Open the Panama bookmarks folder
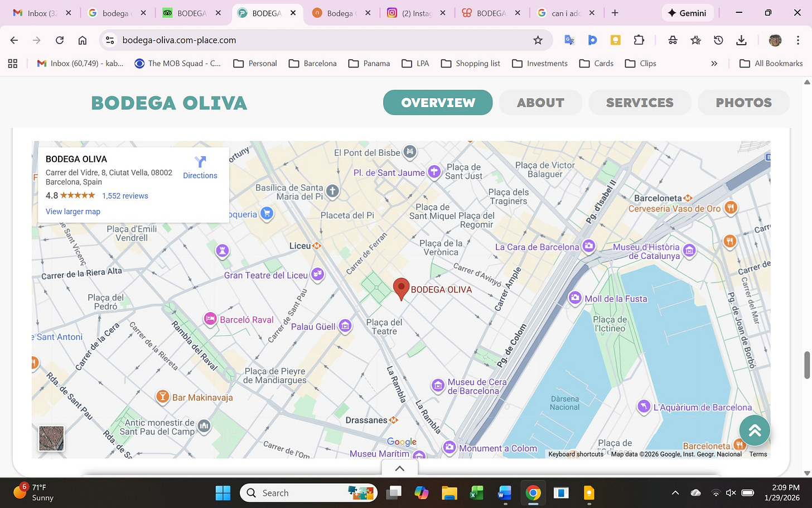Viewport: 812px width, 508px height. click(x=369, y=64)
